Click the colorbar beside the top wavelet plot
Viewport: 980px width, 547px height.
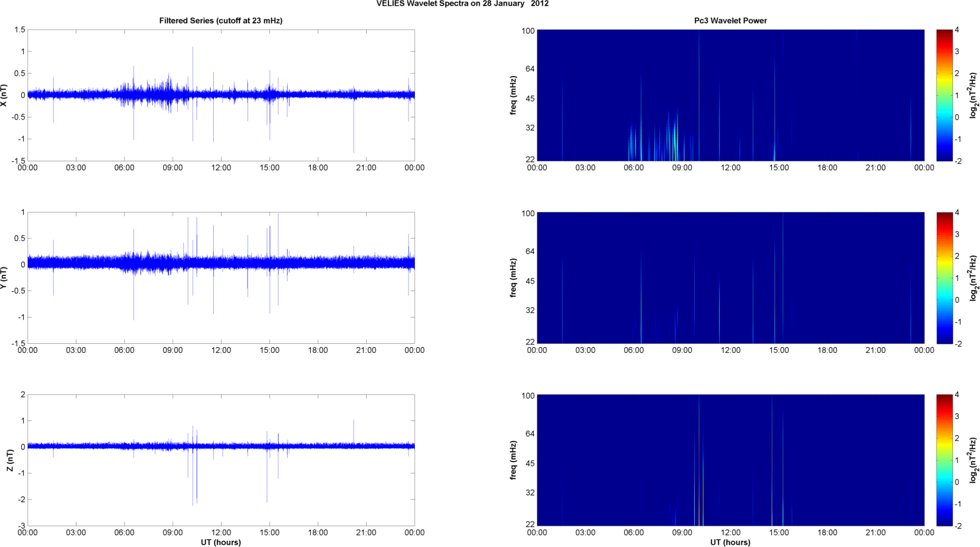(943, 95)
